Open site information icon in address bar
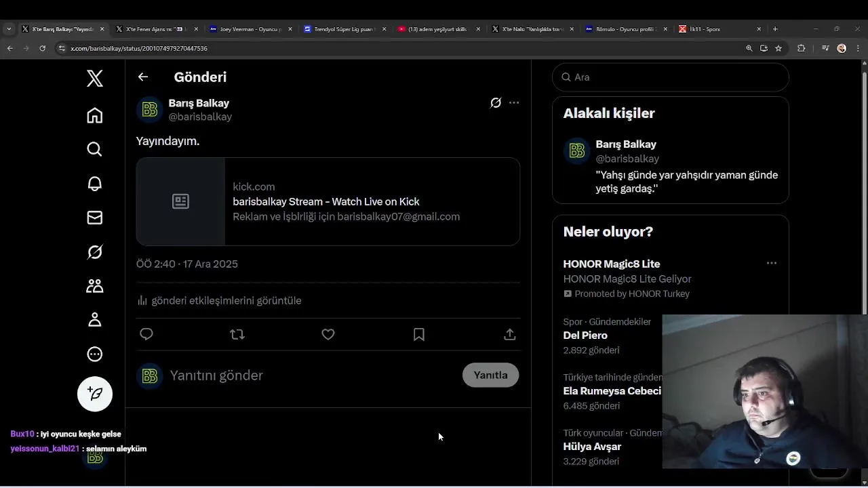The width and height of the screenshot is (868, 488). coord(62,48)
